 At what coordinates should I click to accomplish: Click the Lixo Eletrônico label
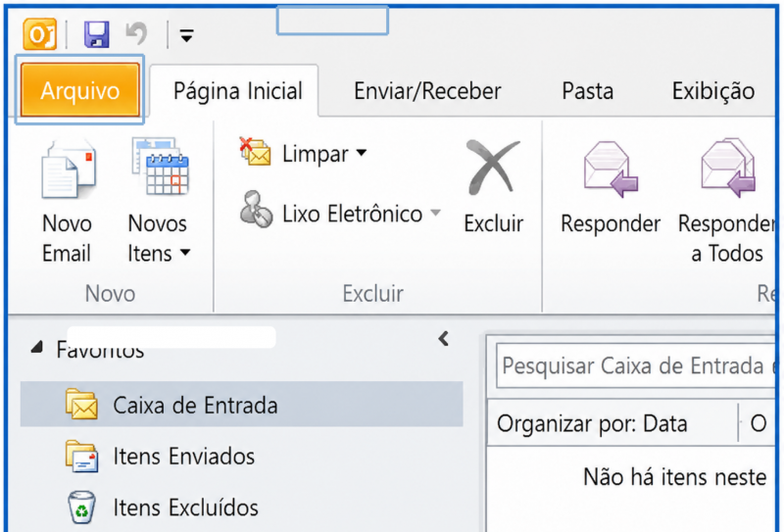click(x=353, y=214)
